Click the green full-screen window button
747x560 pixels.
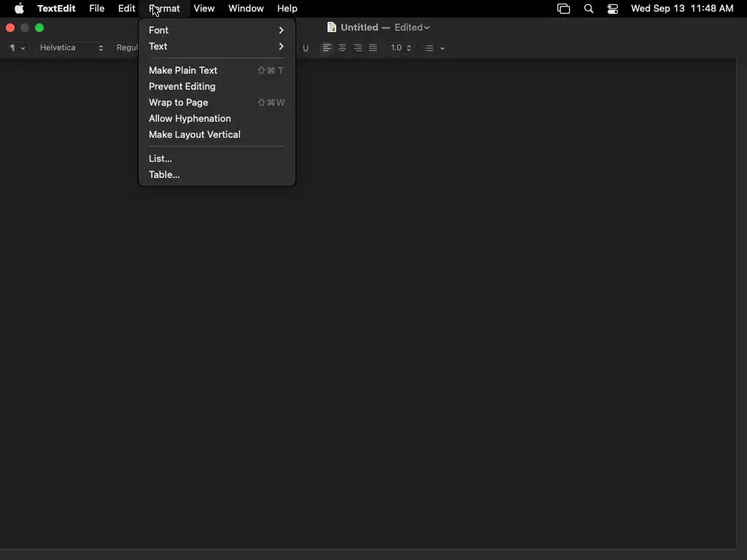[39, 28]
